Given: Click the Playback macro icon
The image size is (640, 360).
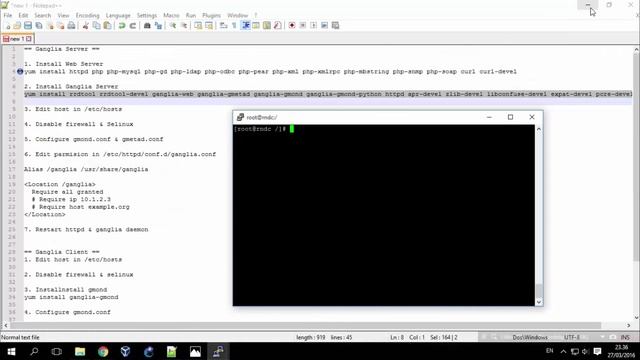Looking at the screenshot, I should (x=313, y=26).
